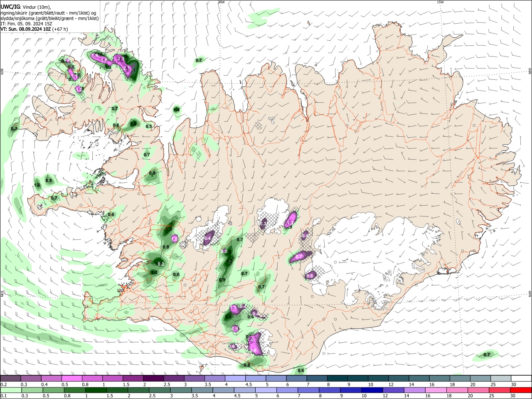This screenshot has width=532, height=399.
Task: Click the 'rigning/skúrir' legend description line
Action: [48, 13]
